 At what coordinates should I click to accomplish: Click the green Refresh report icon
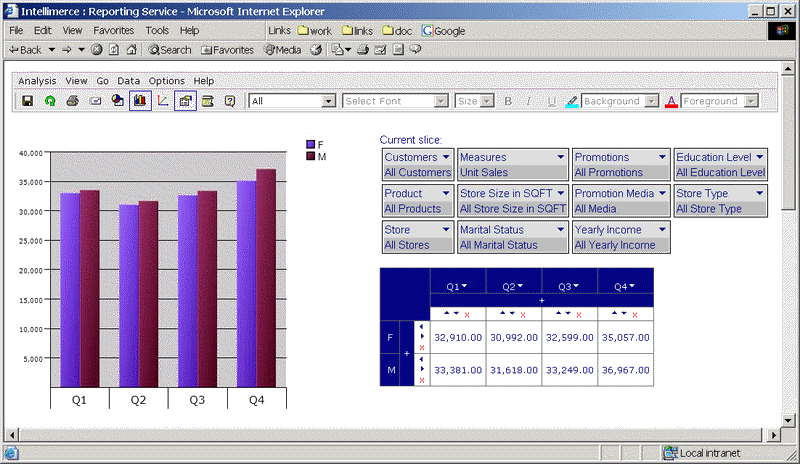[x=50, y=101]
